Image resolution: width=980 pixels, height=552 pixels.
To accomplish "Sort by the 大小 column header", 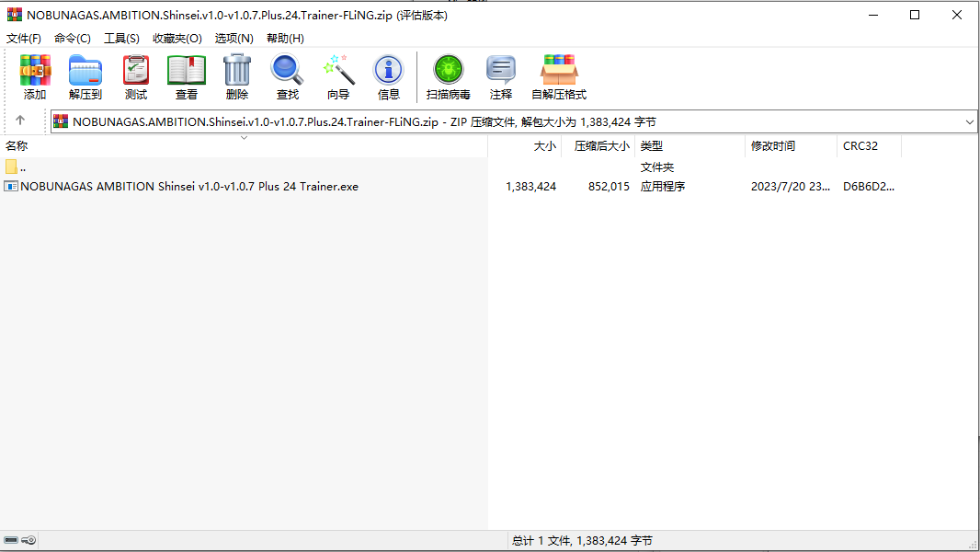I will tap(525, 145).
